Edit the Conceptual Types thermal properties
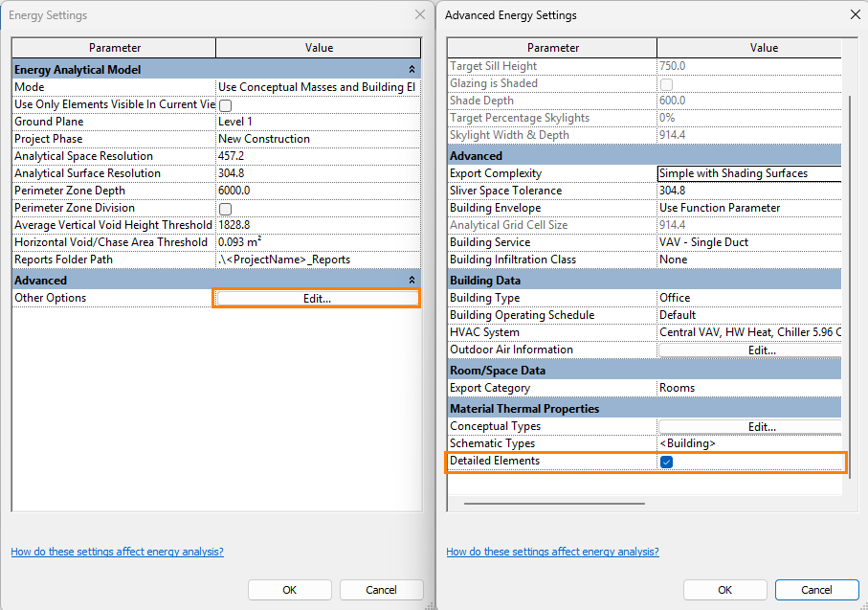The height and width of the screenshot is (610, 868). coord(761,427)
